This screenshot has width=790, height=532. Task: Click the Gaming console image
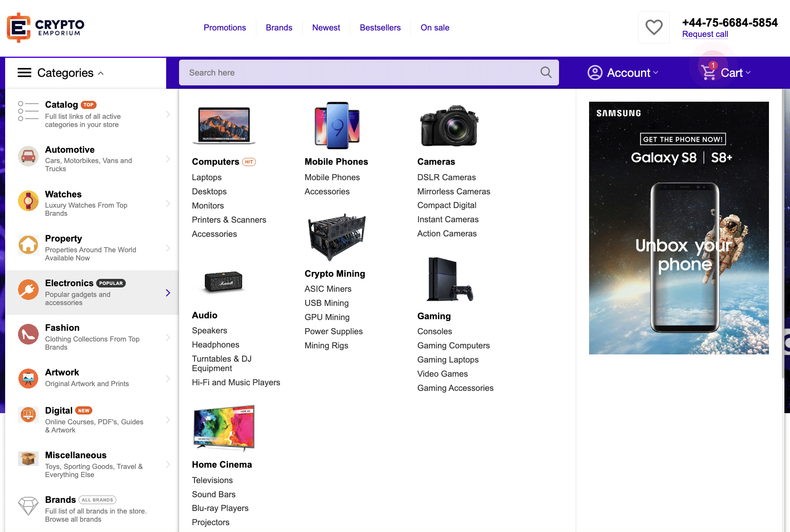pyautogui.click(x=450, y=279)
